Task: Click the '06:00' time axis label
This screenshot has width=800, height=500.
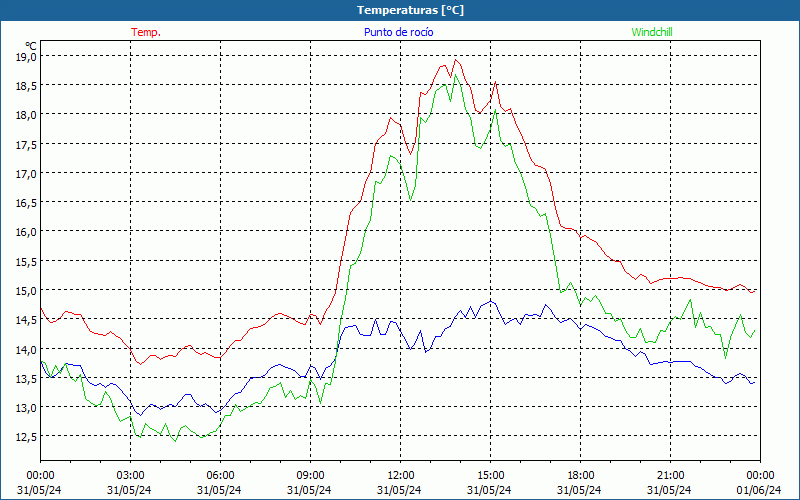Action: click(220, 475)
